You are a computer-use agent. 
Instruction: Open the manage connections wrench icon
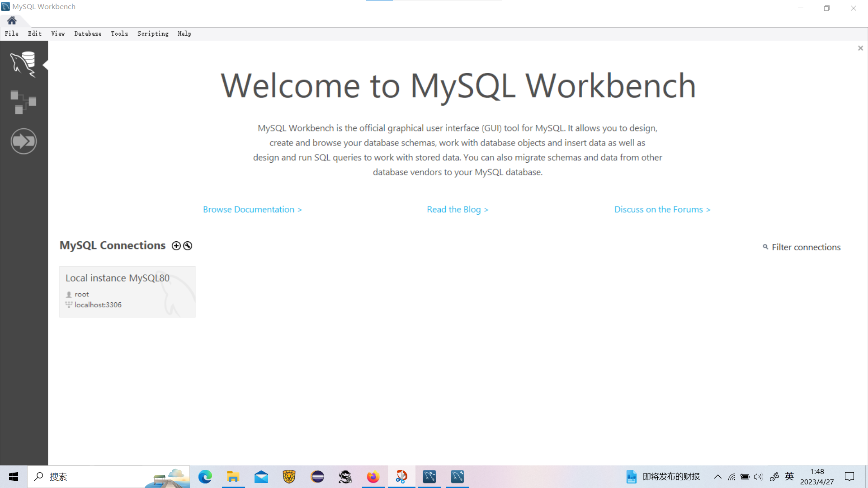[188, 246]
